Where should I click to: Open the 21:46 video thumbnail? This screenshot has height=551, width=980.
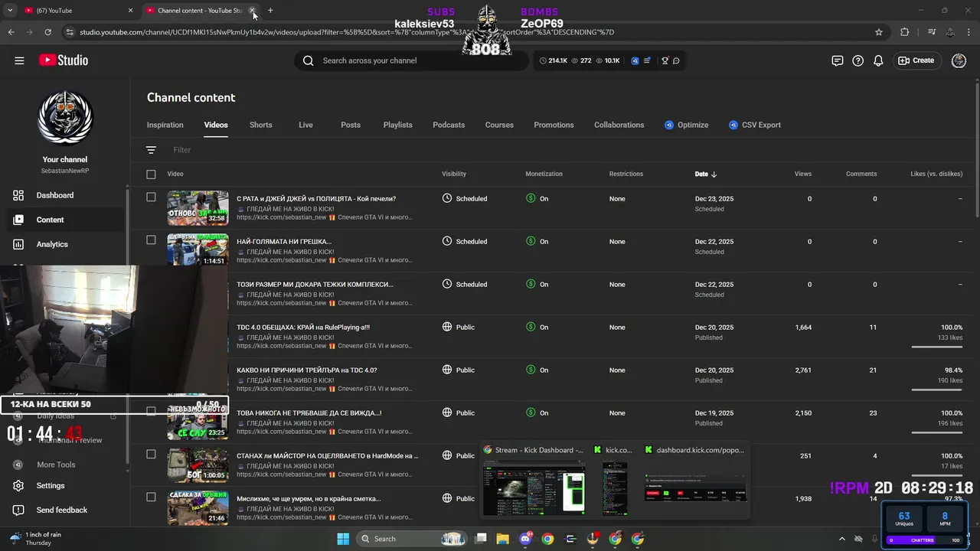198,507
